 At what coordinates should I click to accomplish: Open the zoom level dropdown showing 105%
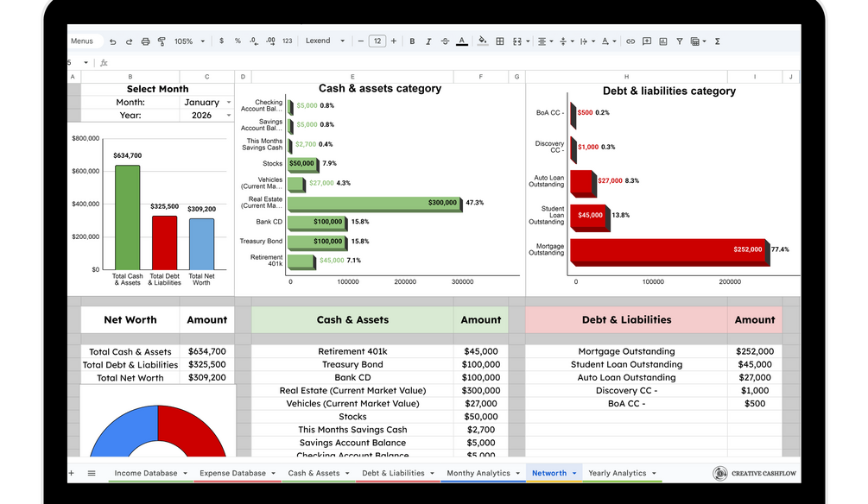click(189, 41)
